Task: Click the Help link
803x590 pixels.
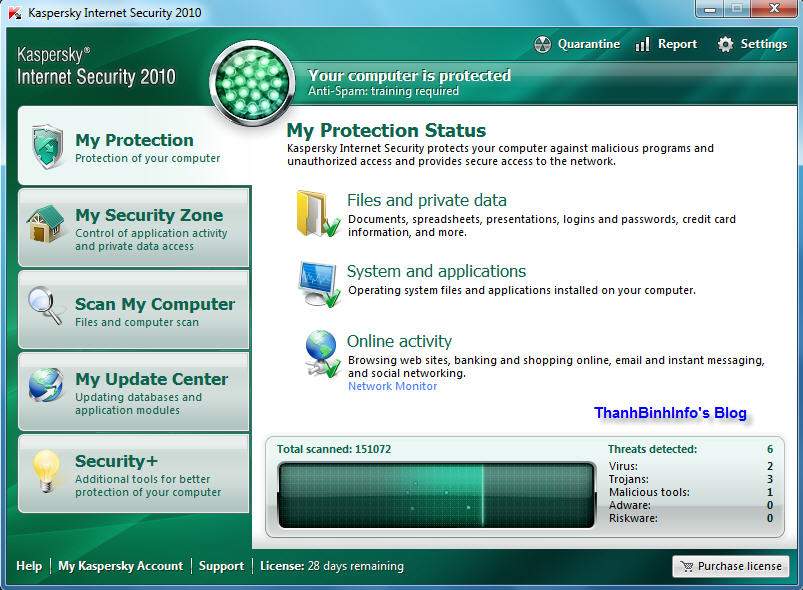Action: [29, 566]
